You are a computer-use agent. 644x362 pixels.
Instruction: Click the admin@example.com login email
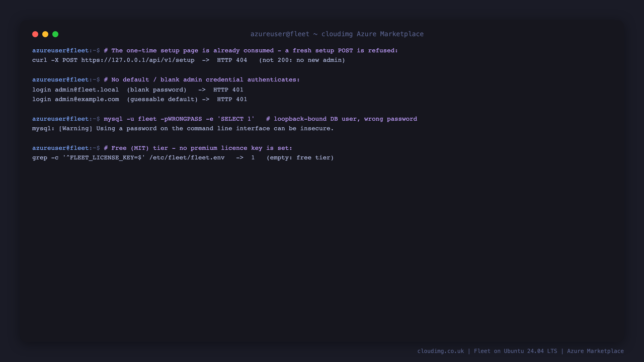click(x=87, y=99)
